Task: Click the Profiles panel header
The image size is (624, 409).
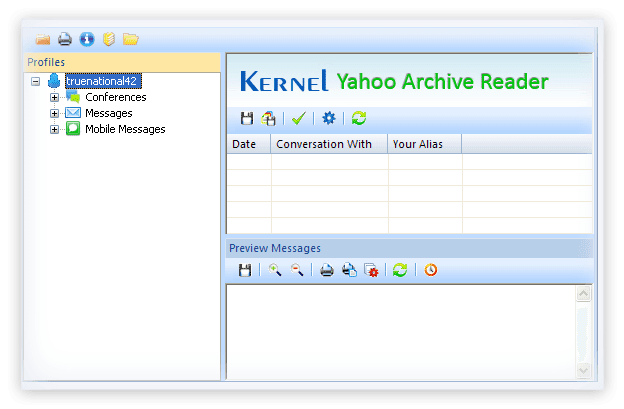Action: [122, 62]
